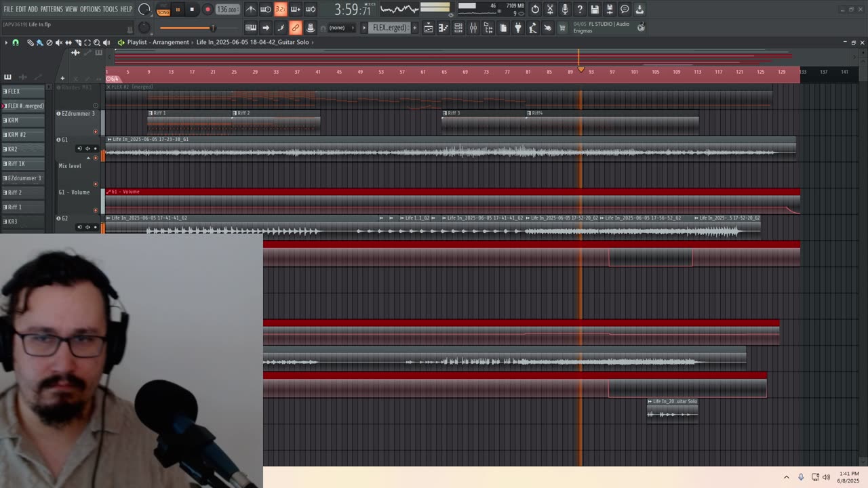Open the TOOLS menu

[110, 9]
